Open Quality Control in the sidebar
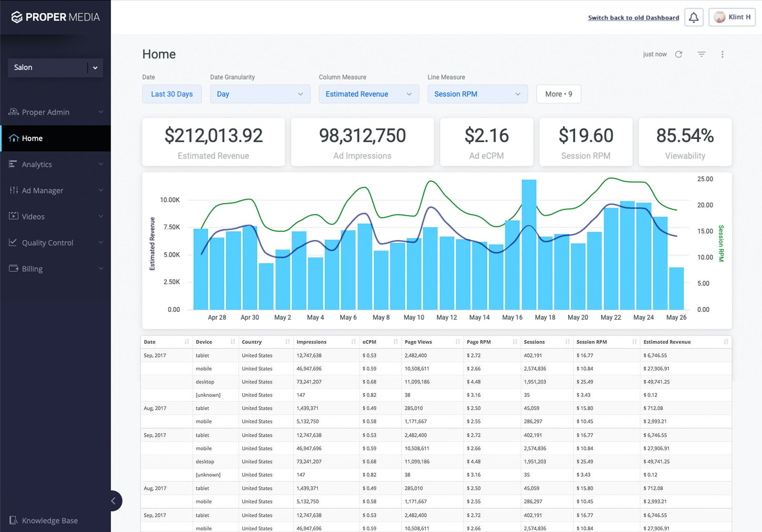This screenshot has width=762, height=532. coord(55,243)
